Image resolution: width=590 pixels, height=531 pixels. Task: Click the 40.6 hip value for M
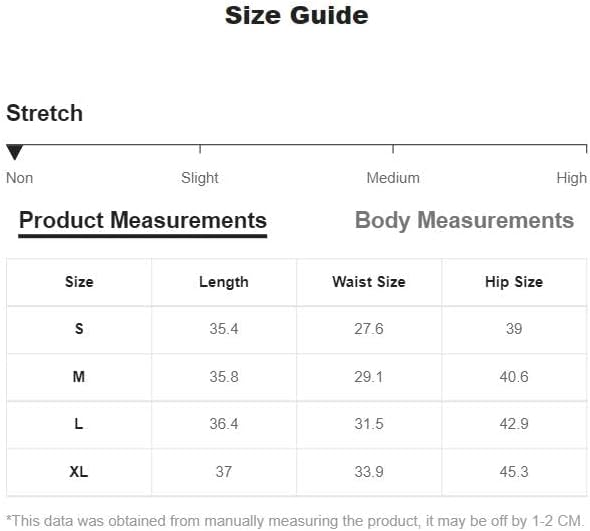point(514,377)
